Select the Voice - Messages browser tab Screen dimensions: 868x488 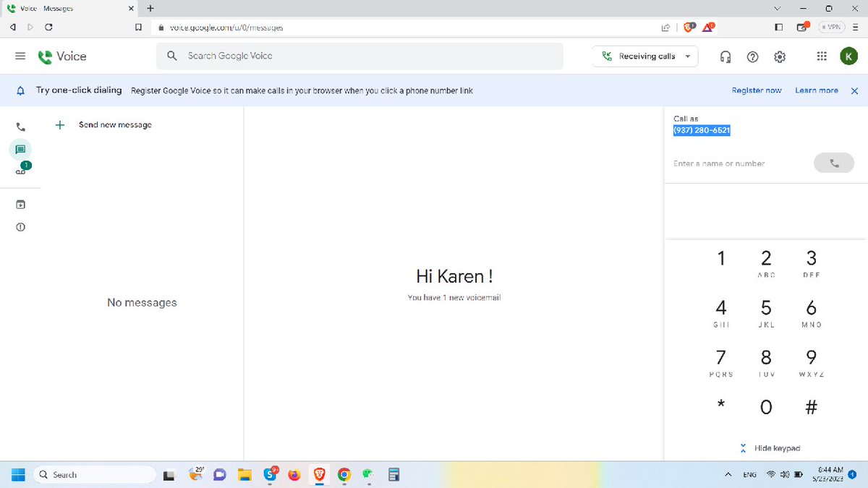pos(69,9)
